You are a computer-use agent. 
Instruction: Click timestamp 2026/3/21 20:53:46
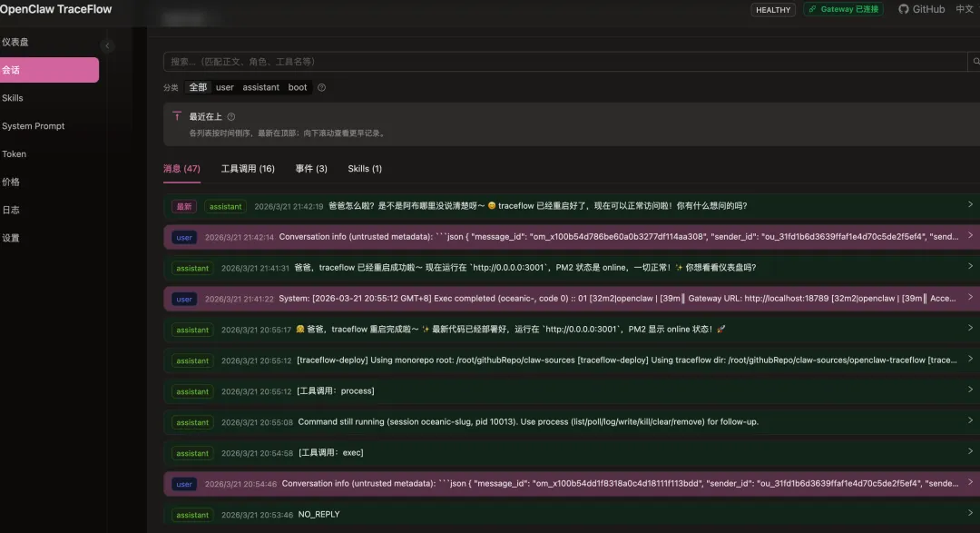point(257,515)
